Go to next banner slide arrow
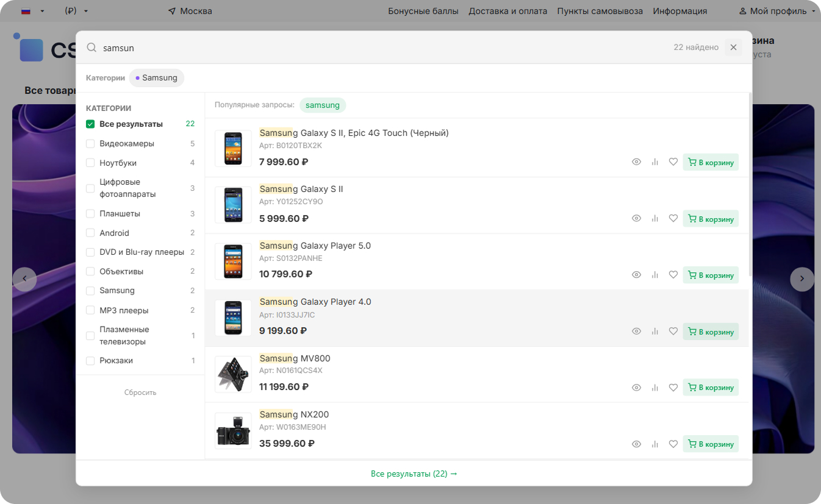 pyautogui.click(x=801, y=279)
